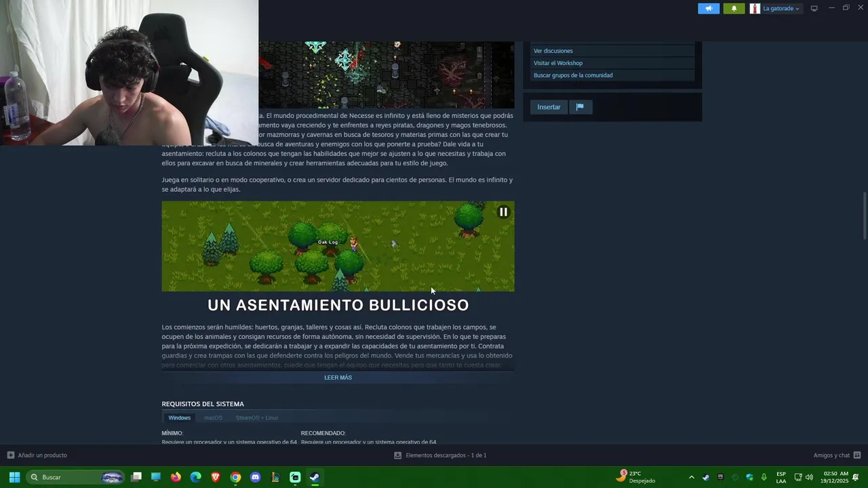Select the SteamOS + Linux requirements tab

coord(257,418)
